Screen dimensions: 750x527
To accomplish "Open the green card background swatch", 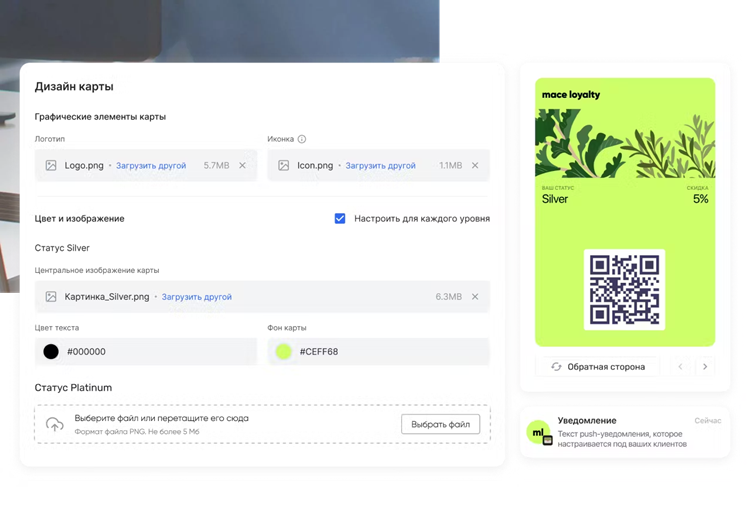I will click(284, 352).
